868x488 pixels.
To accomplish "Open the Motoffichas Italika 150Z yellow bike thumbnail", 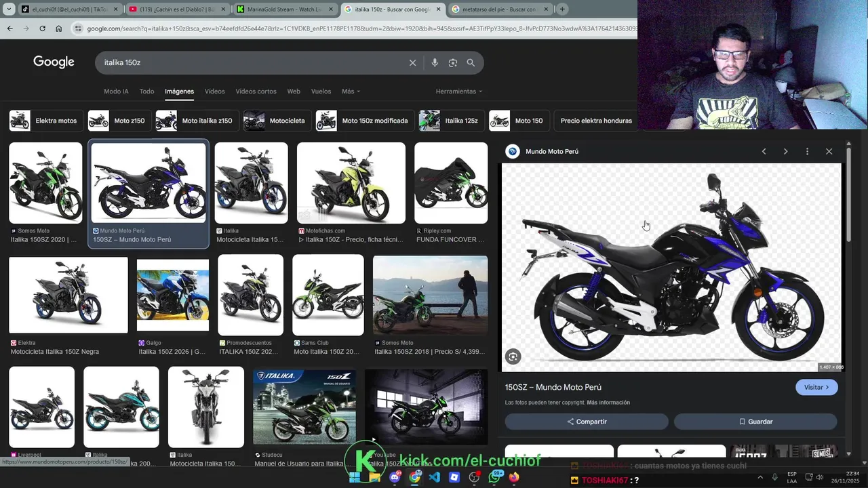I will point(351,183).
